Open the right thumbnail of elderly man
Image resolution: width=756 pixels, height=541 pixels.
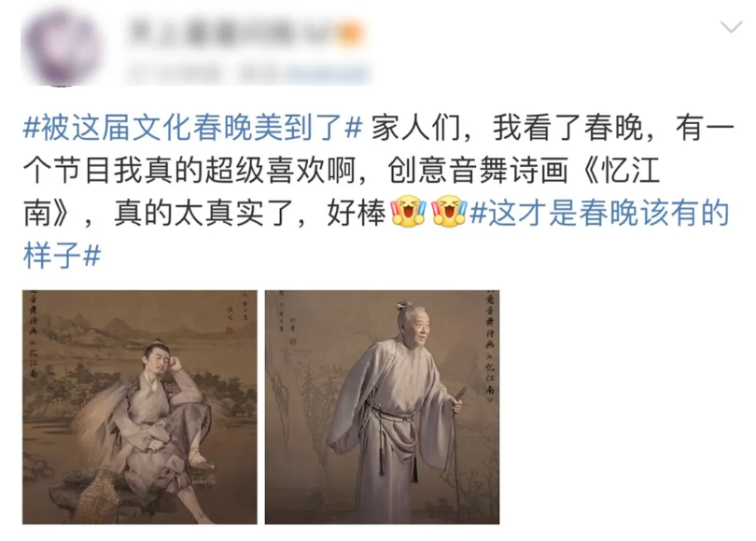383,407
